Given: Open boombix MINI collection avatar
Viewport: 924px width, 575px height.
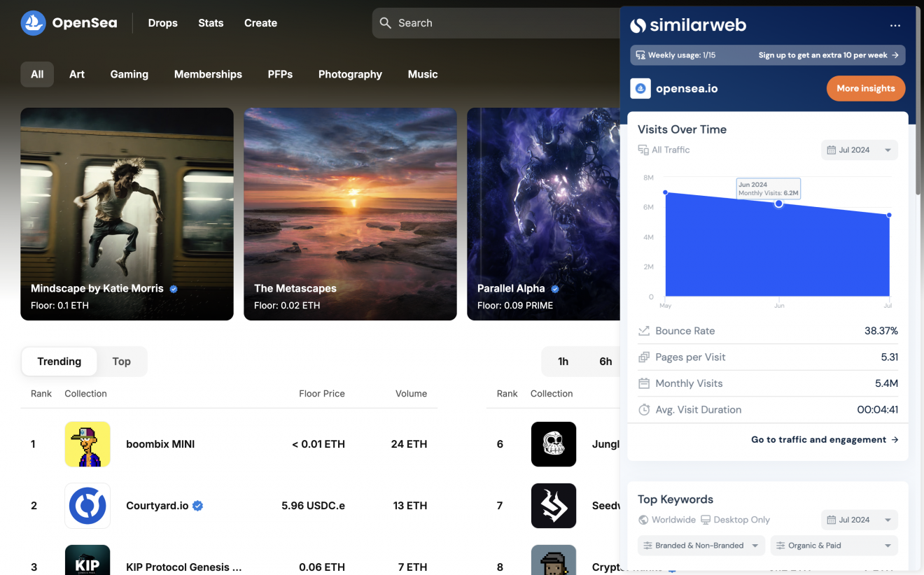Looking at the screenshot, I should pos(87,444).
